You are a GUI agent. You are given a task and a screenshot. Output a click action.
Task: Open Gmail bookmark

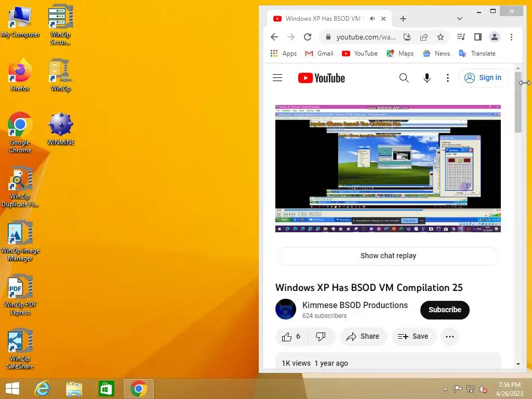(319, 54)
